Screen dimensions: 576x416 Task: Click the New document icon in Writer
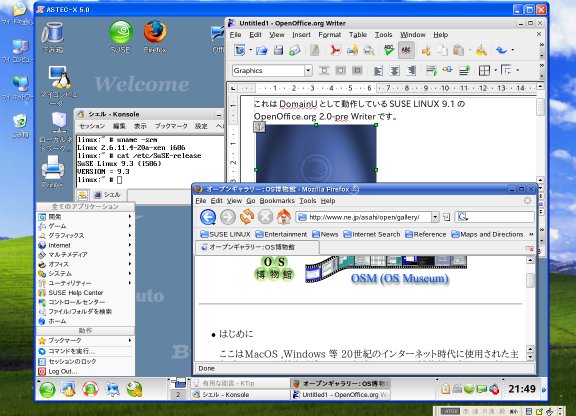pyautogui.click(x=240, y=50)
